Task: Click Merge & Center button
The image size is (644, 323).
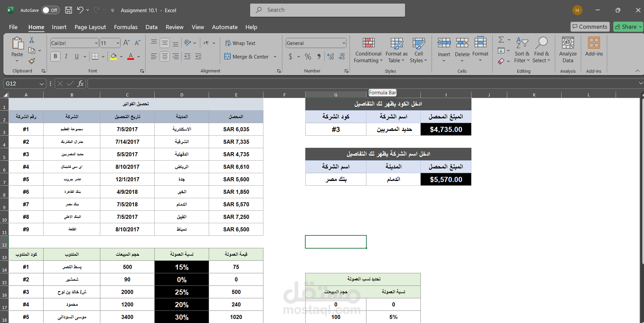Action: click(x=247, y=56)
